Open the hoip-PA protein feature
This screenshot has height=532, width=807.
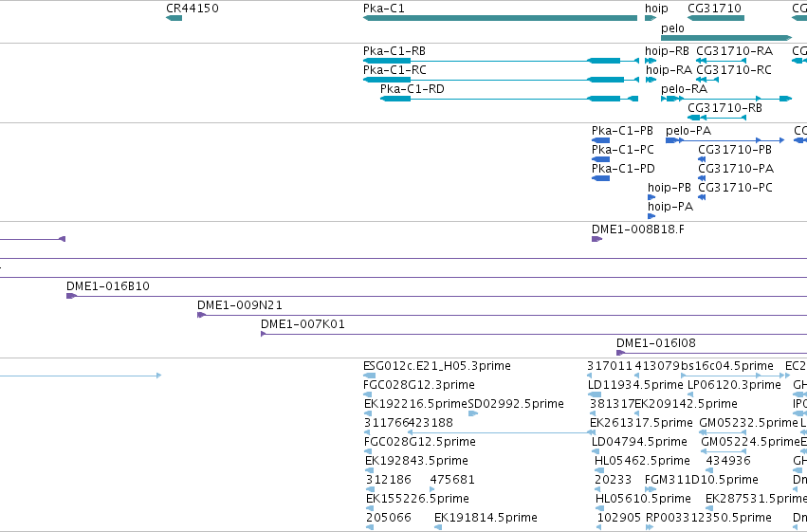651,216
